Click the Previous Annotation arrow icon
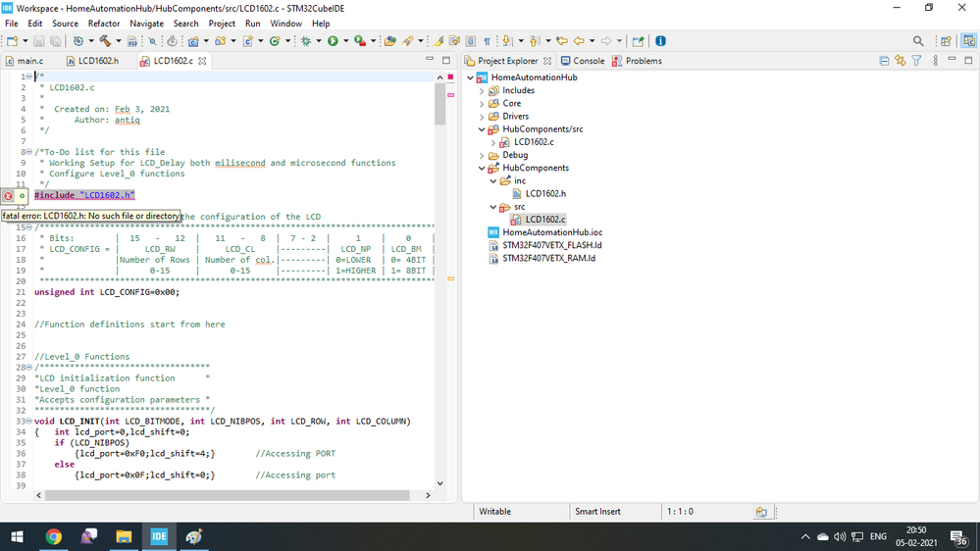The width and height of the screenshot is (980, 551). [535, 41]
